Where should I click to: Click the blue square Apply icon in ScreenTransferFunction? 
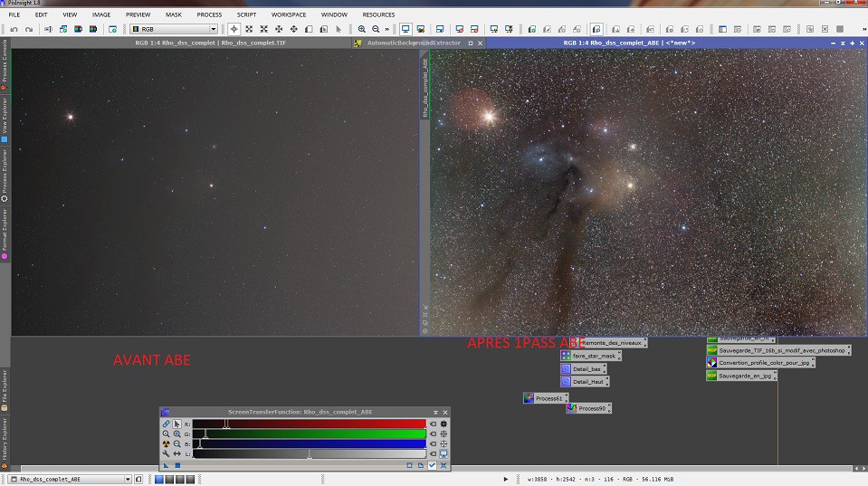[177, 465]
